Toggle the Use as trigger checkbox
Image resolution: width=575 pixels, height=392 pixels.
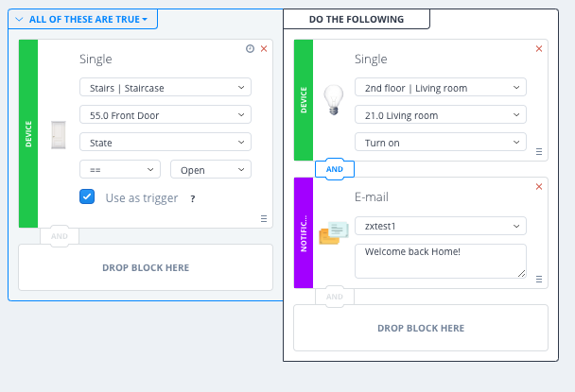pyautogui.click(x=88, y=196)
